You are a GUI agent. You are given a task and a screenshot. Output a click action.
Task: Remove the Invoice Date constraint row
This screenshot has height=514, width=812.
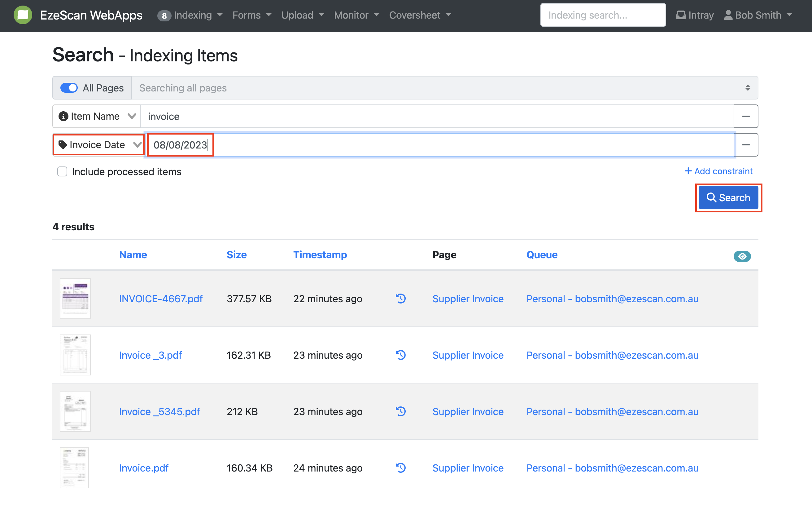click(745, 145)
